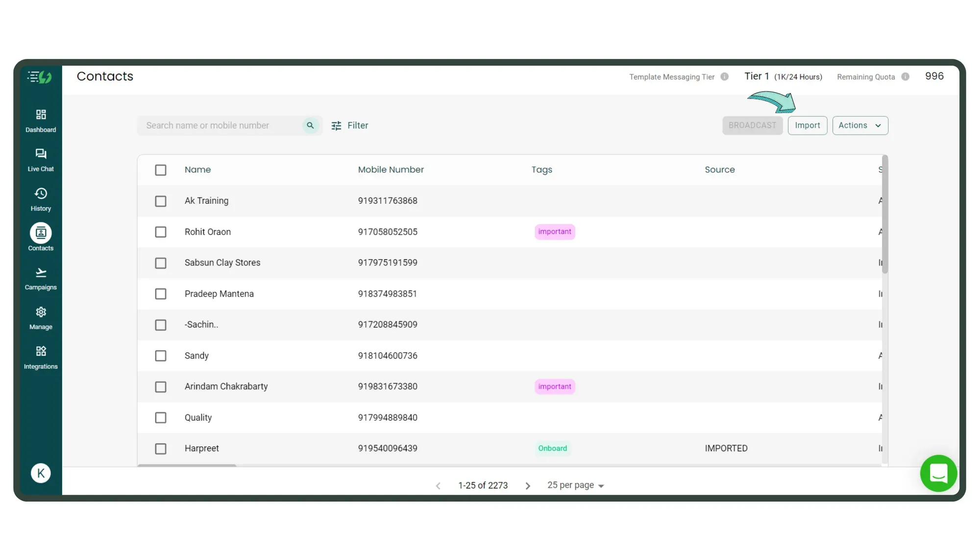Go to next page of contacts
Screen dimensions: 980x551
tap(528, 486)
